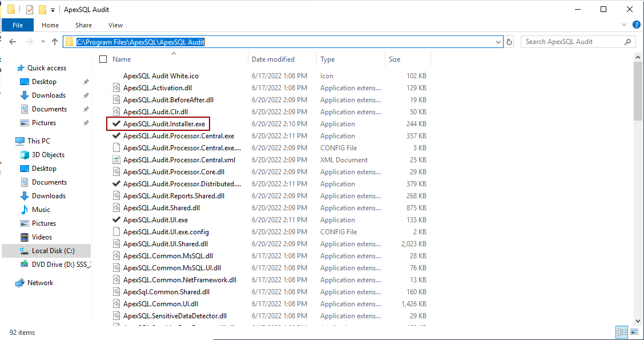Click the This PC monitor icon
The width and height of the screenshot is (644, 340).
[x=20, y=141]
